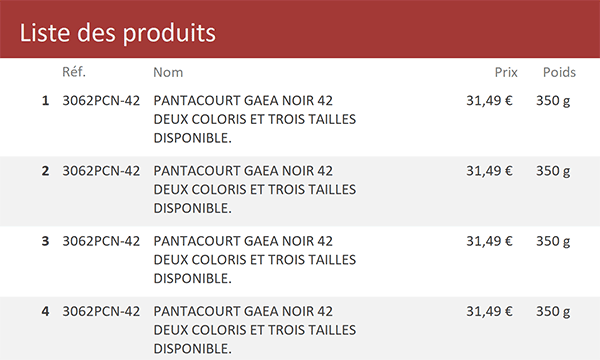This screenshot has width=600, height=360.
Task: Click the 350 g weight in row 1
Action: click(x=553, y=101)
